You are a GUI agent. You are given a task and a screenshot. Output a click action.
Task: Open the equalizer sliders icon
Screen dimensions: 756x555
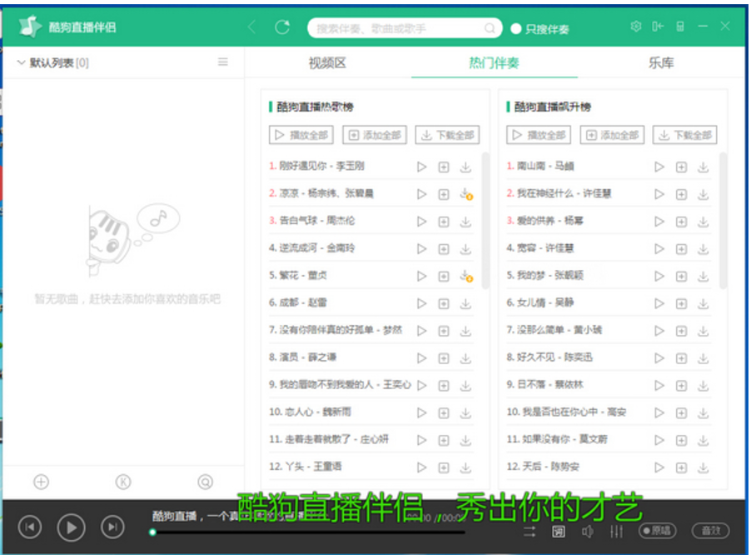616,532
